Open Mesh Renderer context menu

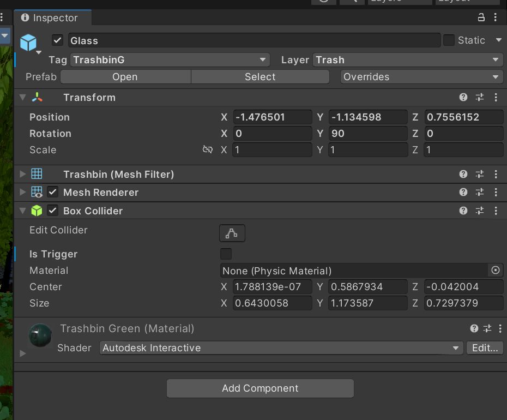point(496,192)
